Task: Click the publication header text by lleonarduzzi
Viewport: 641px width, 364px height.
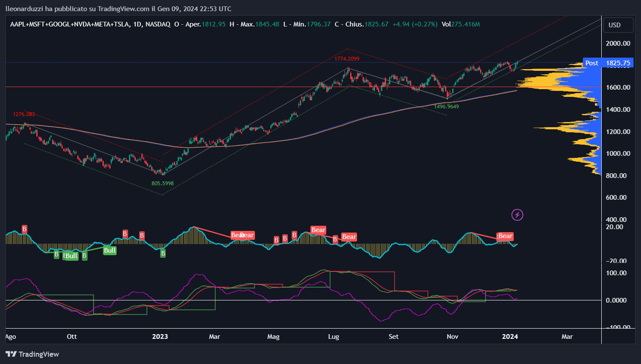Action: coord(118,9)
